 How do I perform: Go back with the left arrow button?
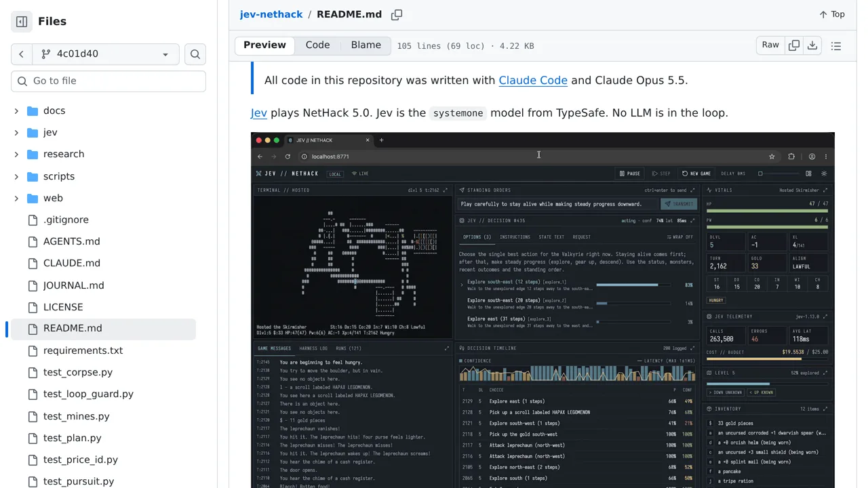(x=22, y=54)
